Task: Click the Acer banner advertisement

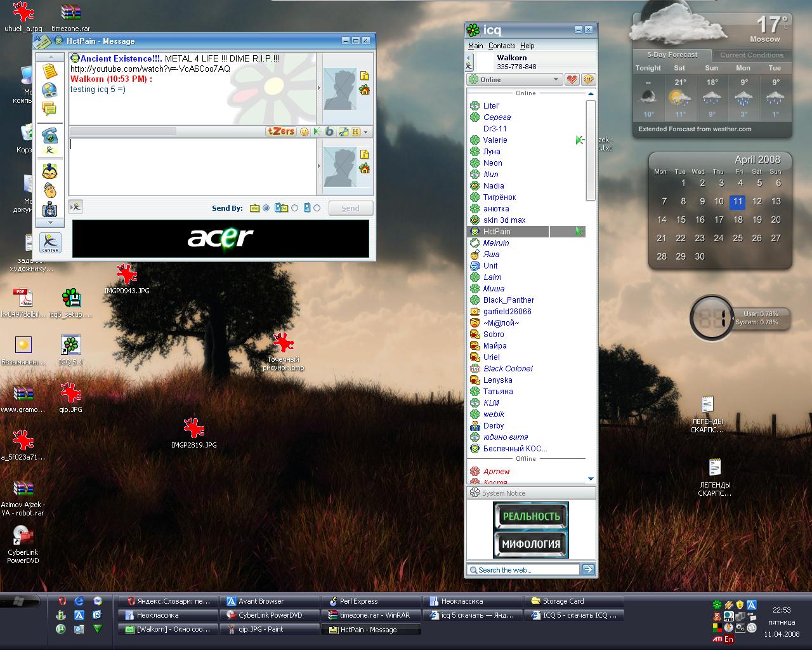Action: coord(221,238)
